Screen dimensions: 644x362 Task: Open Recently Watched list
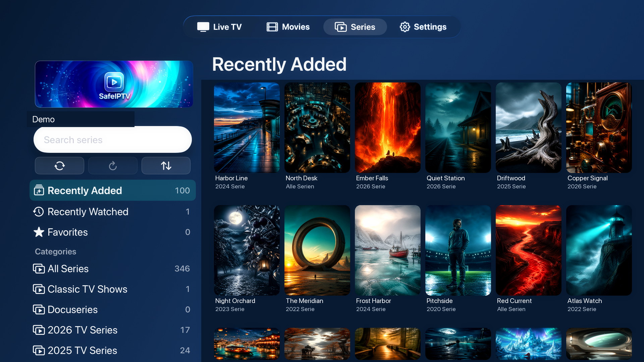click(x=113, y=212)
